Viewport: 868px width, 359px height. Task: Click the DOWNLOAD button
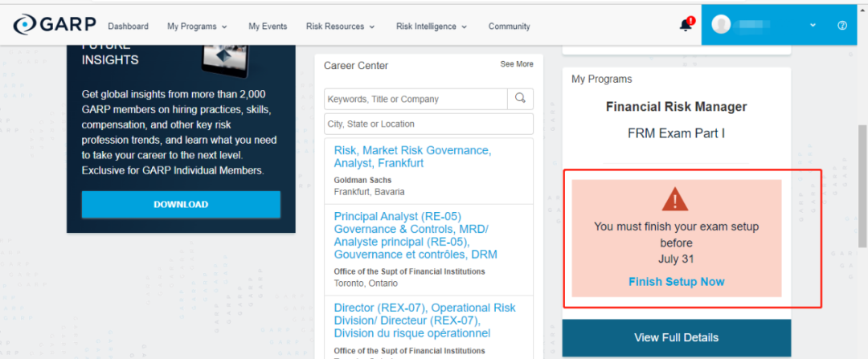tap(181, 205)
